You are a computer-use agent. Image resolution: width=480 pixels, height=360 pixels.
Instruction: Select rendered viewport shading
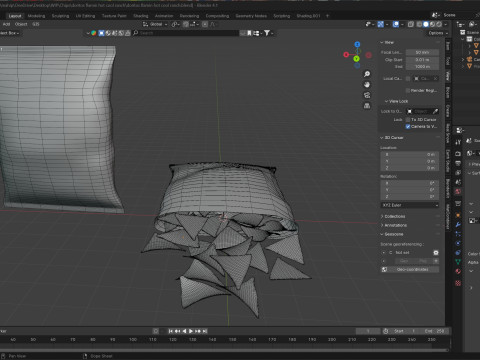click(x=439, y=24)
